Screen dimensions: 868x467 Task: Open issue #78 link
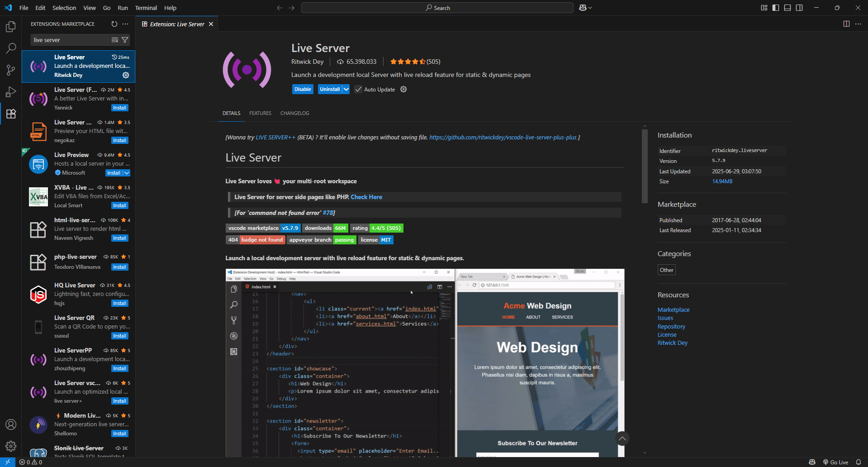pyautogui.click(x=328, y=213)
